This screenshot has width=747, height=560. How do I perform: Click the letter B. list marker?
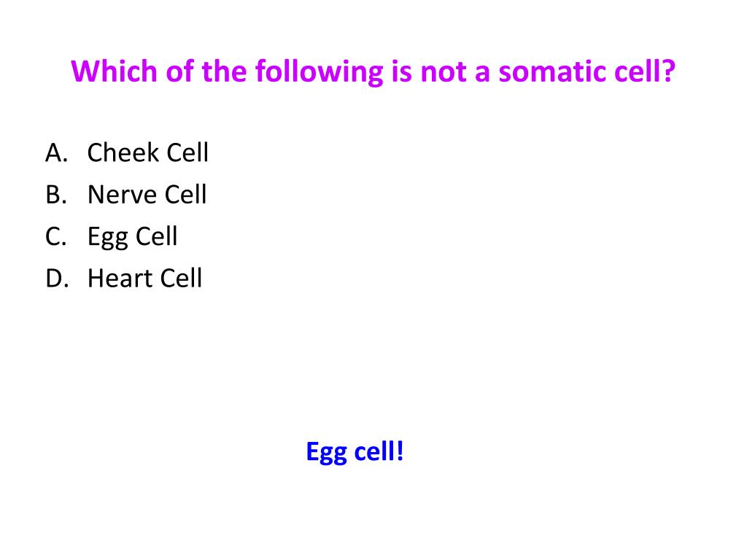(x=56, y=195)
